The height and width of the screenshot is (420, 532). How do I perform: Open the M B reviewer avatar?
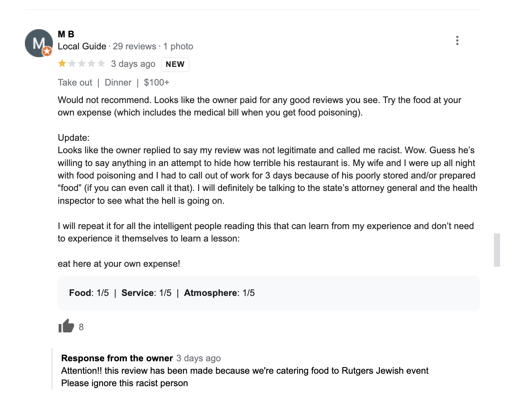click(38, 43)
